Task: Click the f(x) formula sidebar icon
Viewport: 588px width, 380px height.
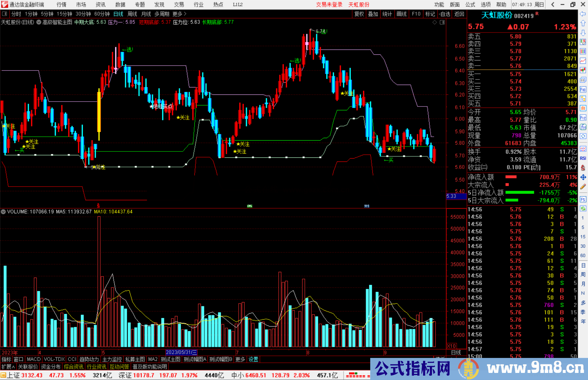Action: pos(583,127)
